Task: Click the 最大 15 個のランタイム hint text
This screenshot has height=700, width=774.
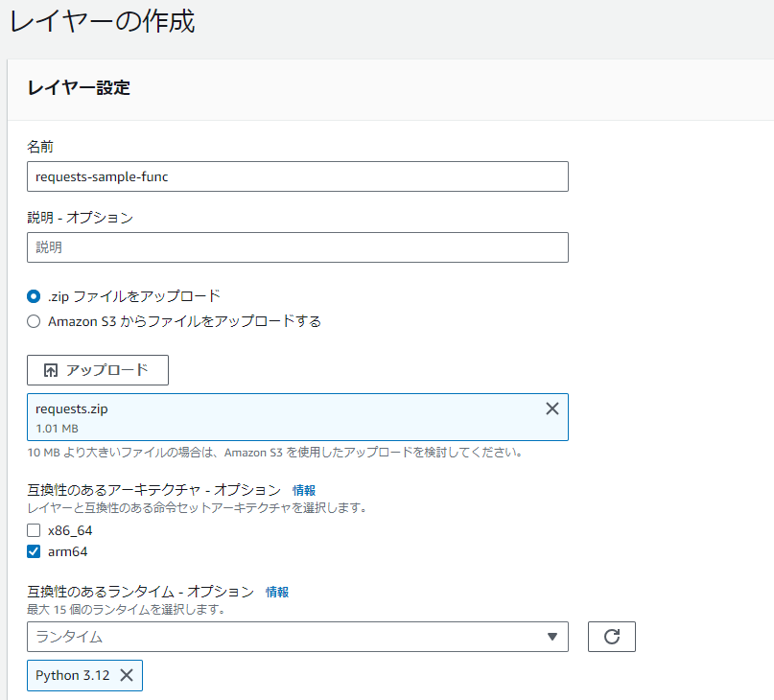Action: (x=127, y=610)
